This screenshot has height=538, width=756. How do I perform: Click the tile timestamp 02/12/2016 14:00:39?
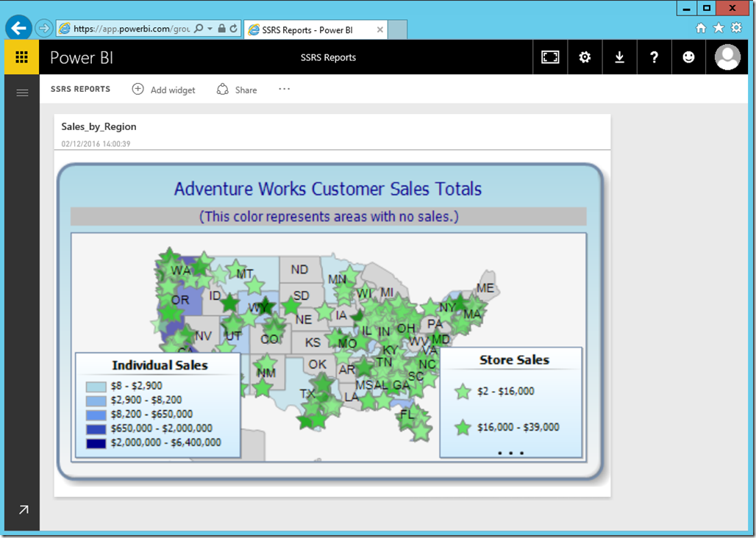tap(96, 143)
